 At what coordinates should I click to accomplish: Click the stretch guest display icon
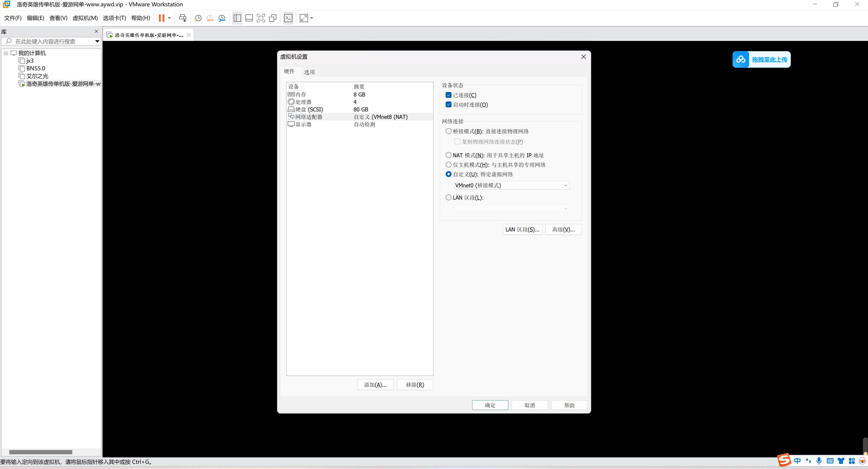pyautogui.click(x=304, y=18)
